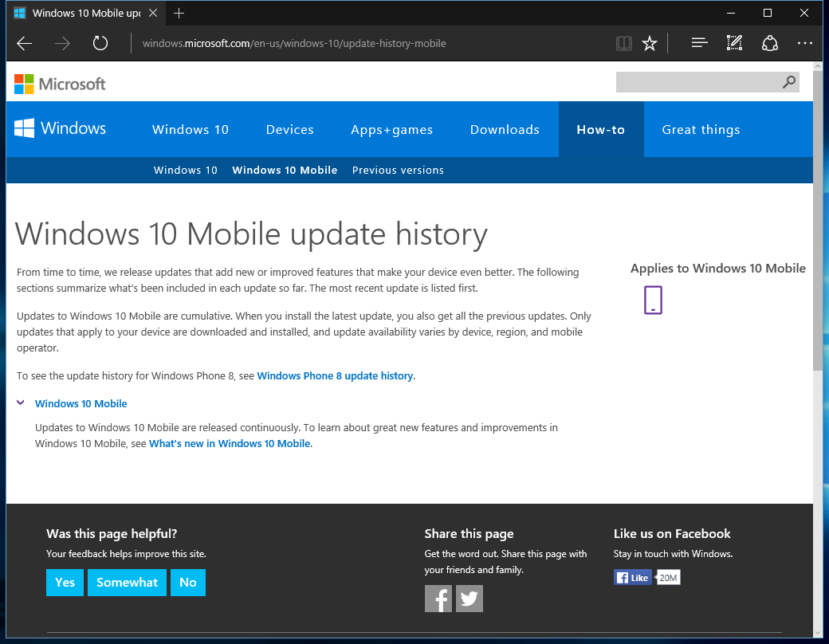The image size is (829, 644).
Task: Share the page using Edge's share icon
Action: pos(769,43)
